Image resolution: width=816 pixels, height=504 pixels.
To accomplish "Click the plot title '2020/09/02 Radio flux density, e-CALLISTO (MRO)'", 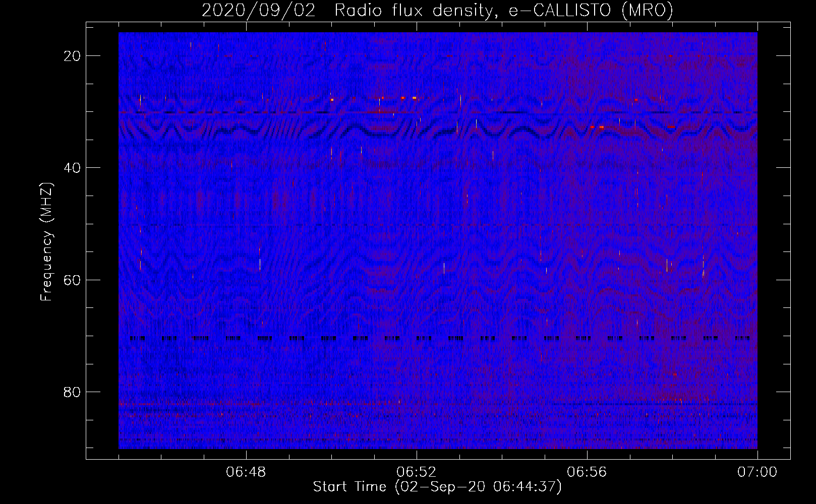I will point(437,11).
